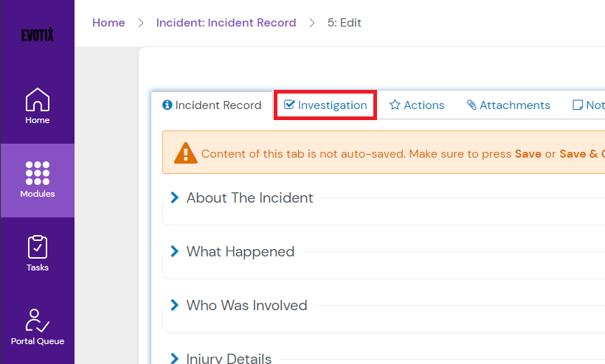Image resolution: width=605 pixels, height=364 pixels.
Task: Open Incident: Incident Record breadcrumb link
Action: pos(226,23)
